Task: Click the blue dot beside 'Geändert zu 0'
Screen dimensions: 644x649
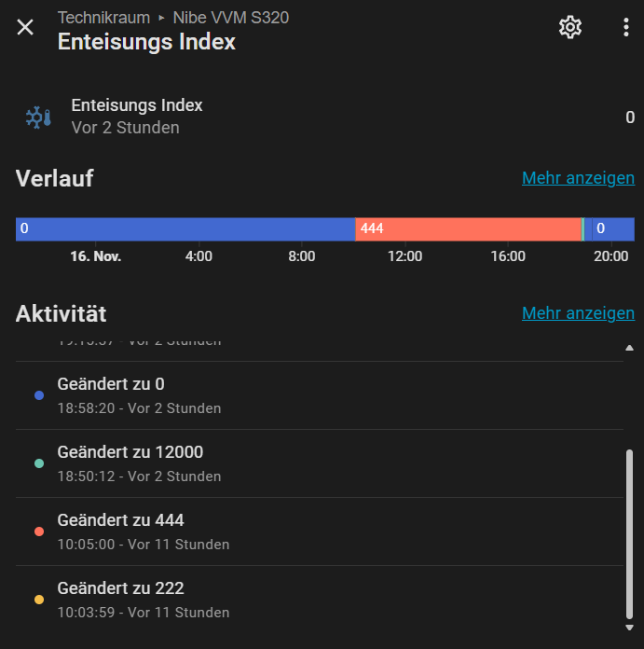Action: tap(38, 395)
